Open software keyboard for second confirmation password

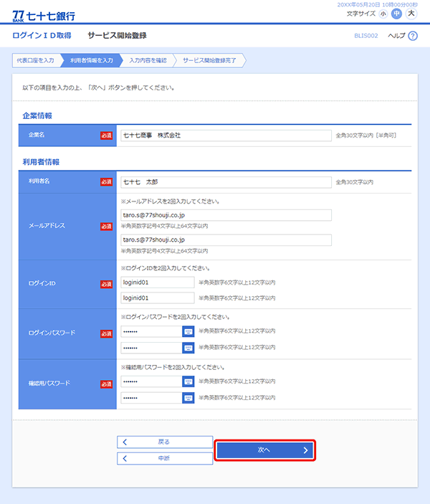tap(188, 398)
